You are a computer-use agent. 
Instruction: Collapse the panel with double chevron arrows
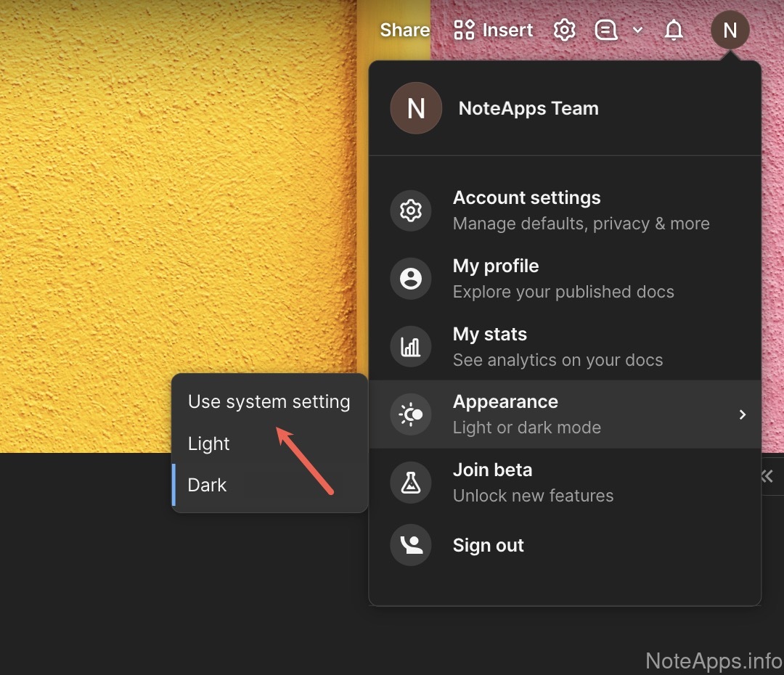[767, 476]
